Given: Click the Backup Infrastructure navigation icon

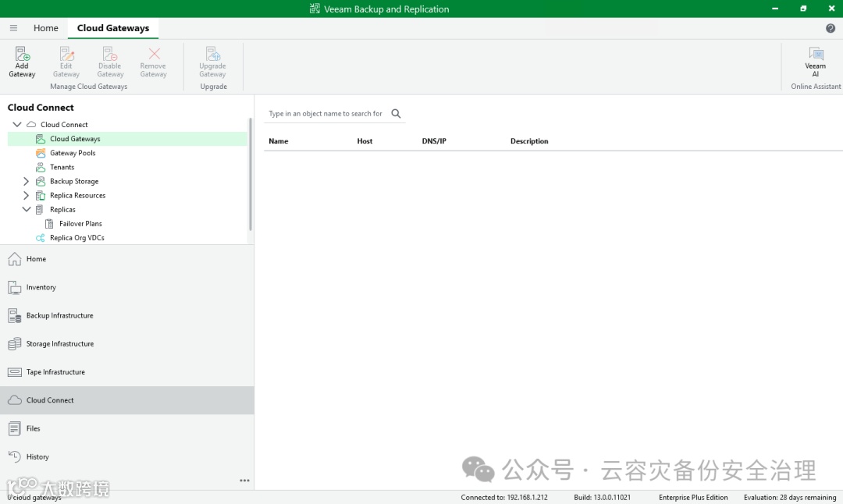Looking at the screenshot, I should click(15, 315).
